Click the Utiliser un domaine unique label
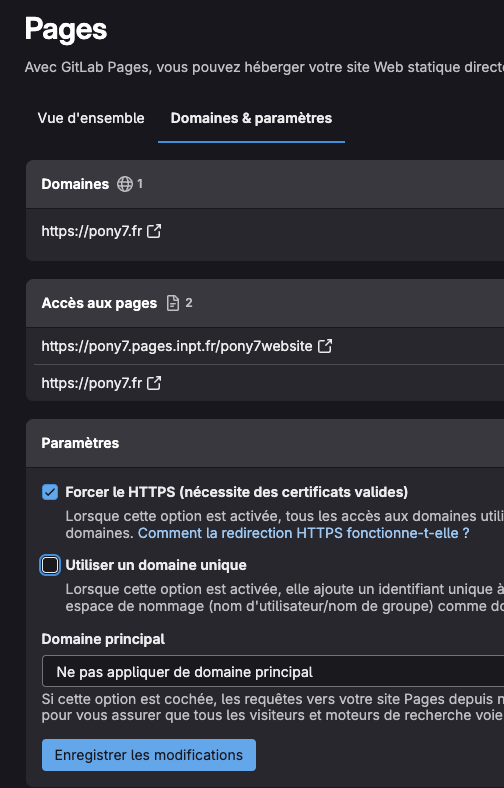This screenshot has width=504, height=788. 156,565
